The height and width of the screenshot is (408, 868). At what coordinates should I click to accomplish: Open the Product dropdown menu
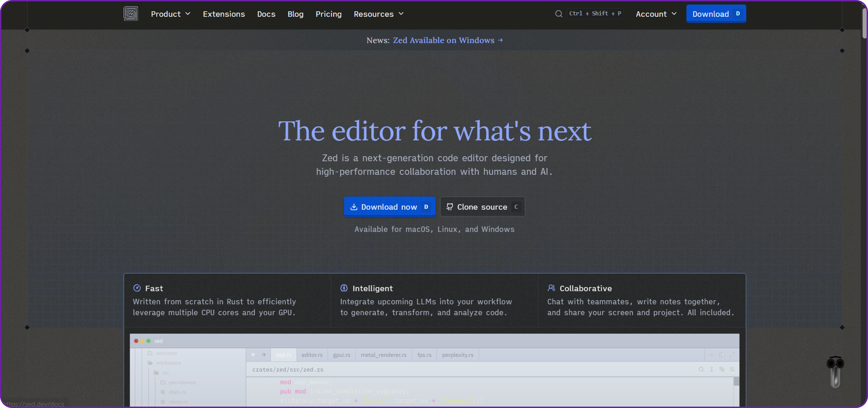(x=170, y=14)
